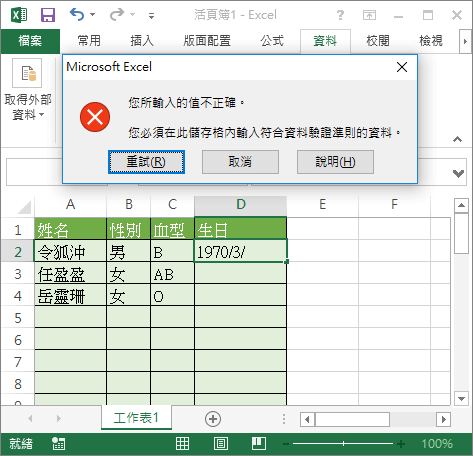
Task: Click the 重試(R) retry button
Action: click(x=146, y=162)
